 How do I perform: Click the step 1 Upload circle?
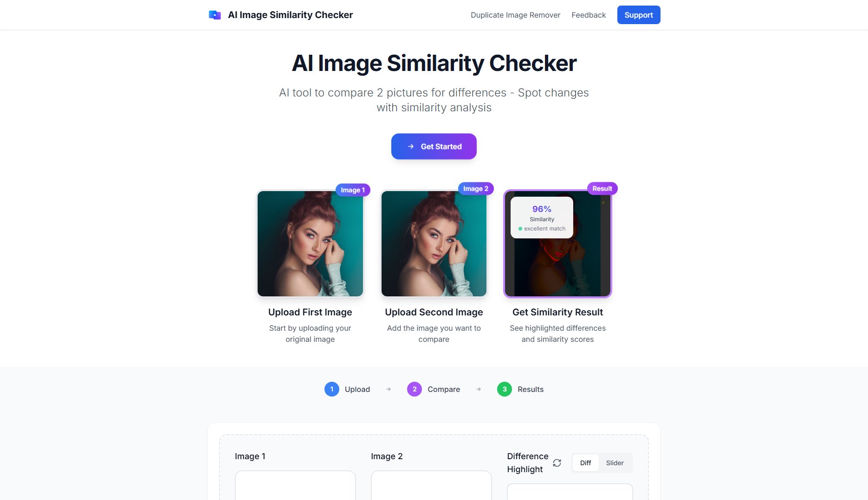click(331, 389)
